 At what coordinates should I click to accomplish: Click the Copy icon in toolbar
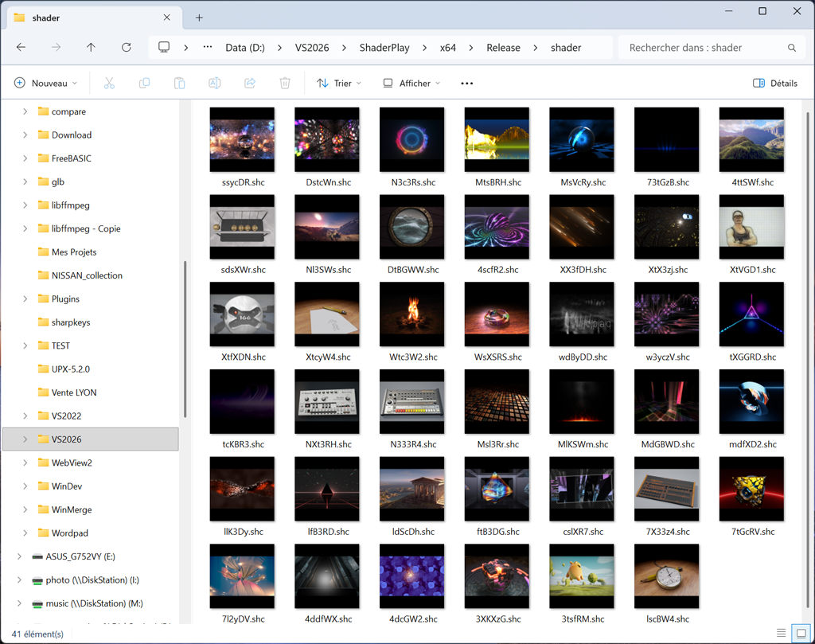click(x=145, y=83)
